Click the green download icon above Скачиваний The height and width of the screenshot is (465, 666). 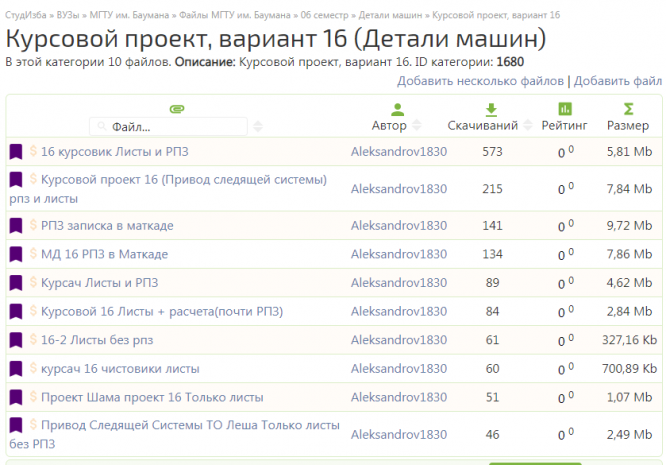click(491, 110)
